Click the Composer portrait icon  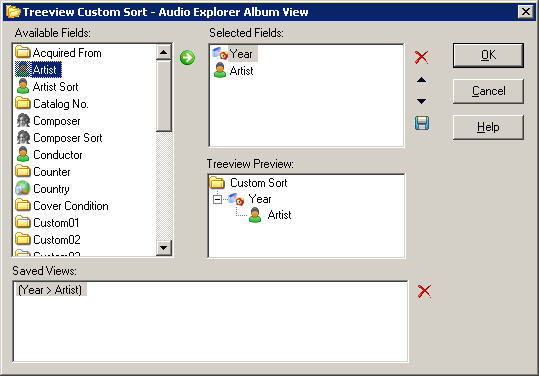(23, 120)
